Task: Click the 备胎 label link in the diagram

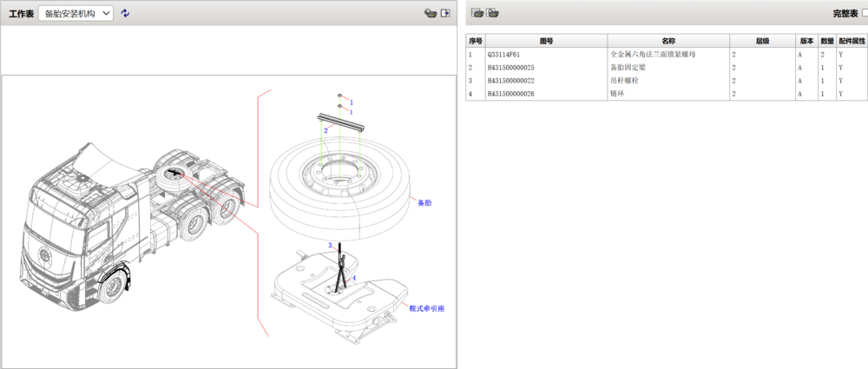Action: tap(424, 202)
